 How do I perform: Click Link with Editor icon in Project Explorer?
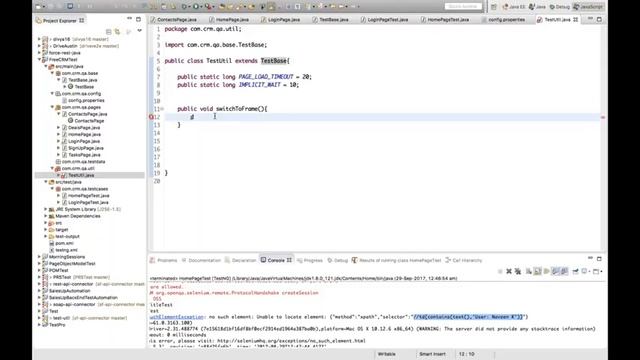point(118,31)
